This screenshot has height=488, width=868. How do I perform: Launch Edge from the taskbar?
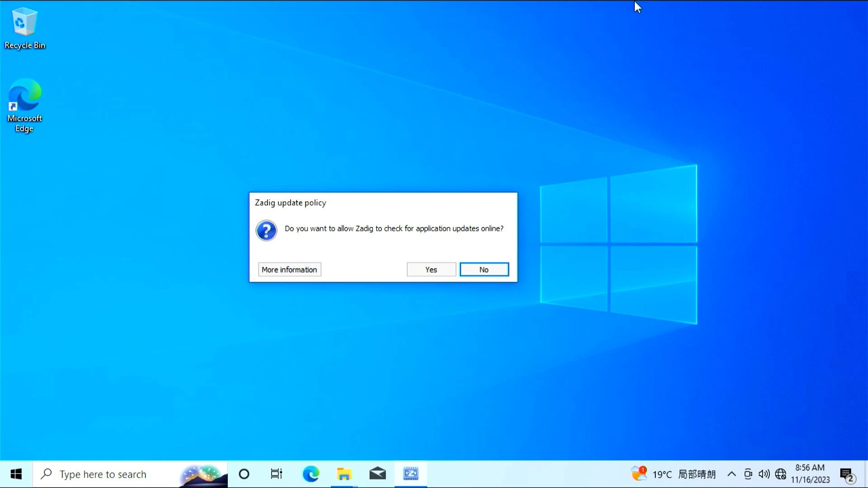coord(311,474)
